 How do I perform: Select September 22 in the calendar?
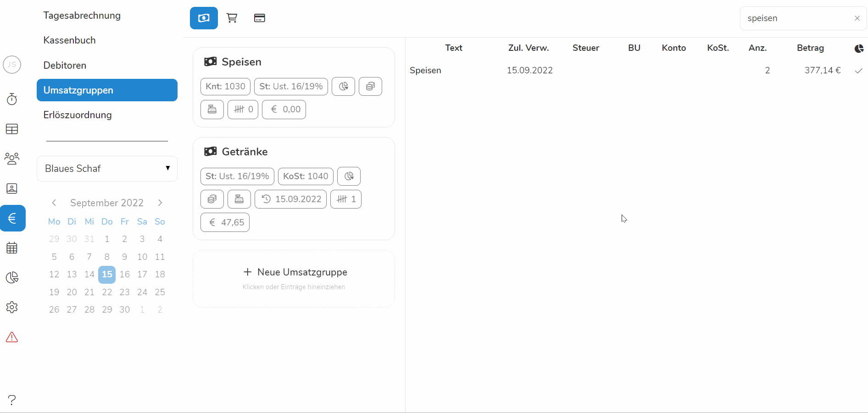pyautogui.click(x=107, y=292)
